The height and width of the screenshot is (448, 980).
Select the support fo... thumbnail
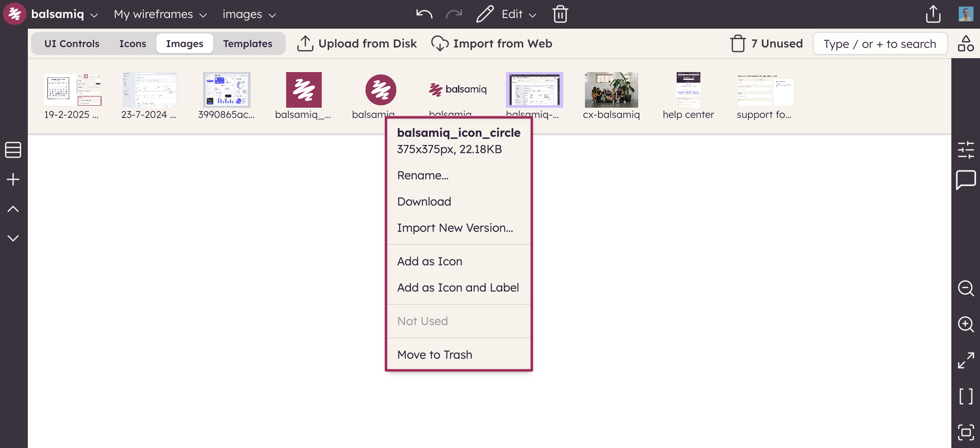765,90
